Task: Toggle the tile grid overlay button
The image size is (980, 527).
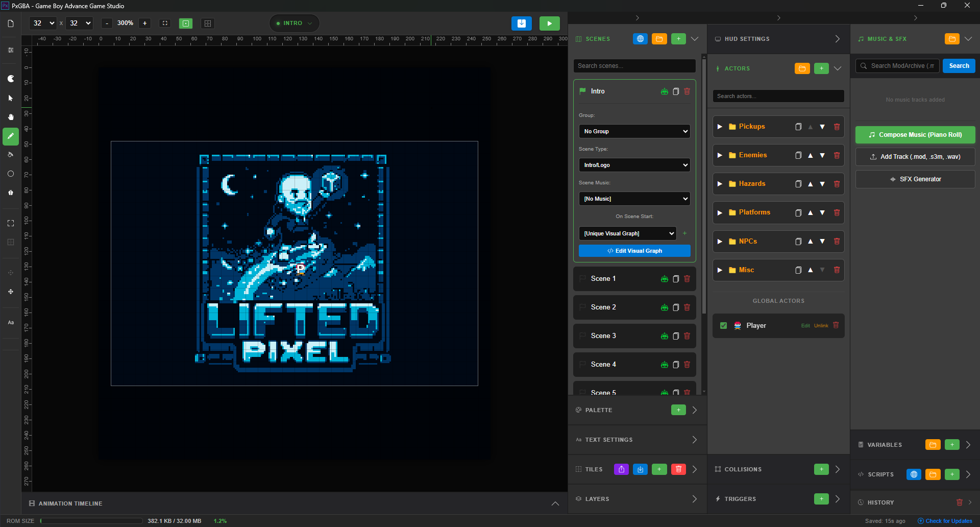Action: click(x=207, y=23)
